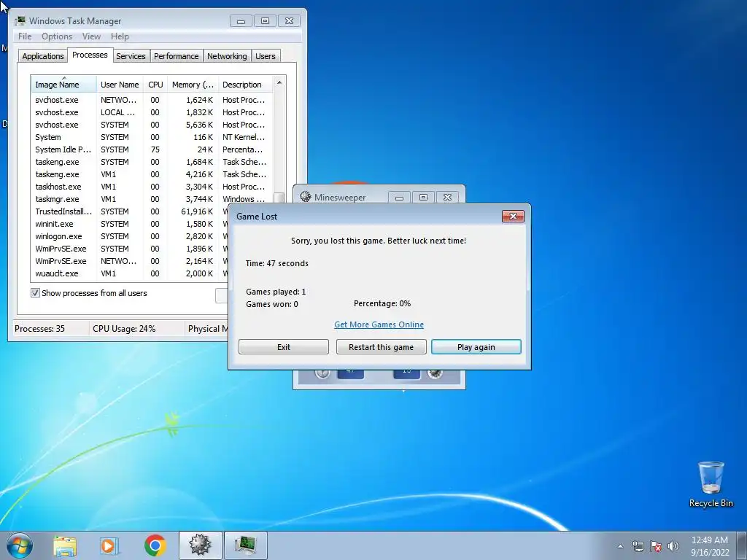
Task: Open the Recycle Bin desktop icon
Action: click(711, 484)
